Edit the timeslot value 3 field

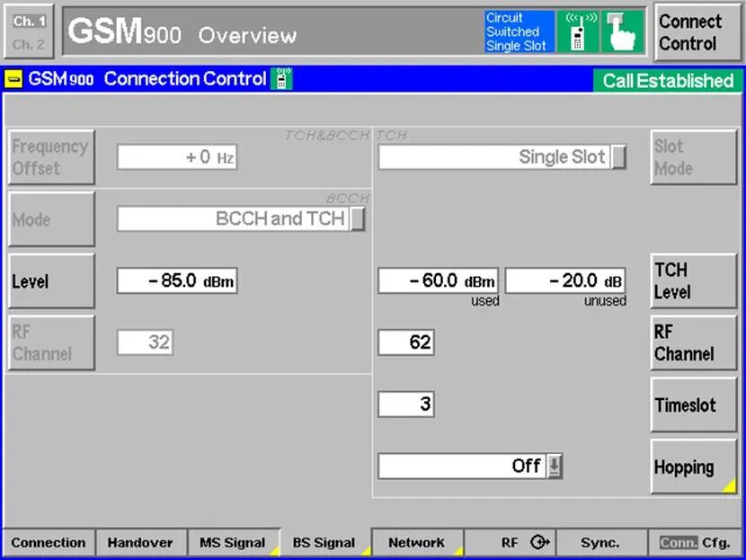click(x=406, y=404)
